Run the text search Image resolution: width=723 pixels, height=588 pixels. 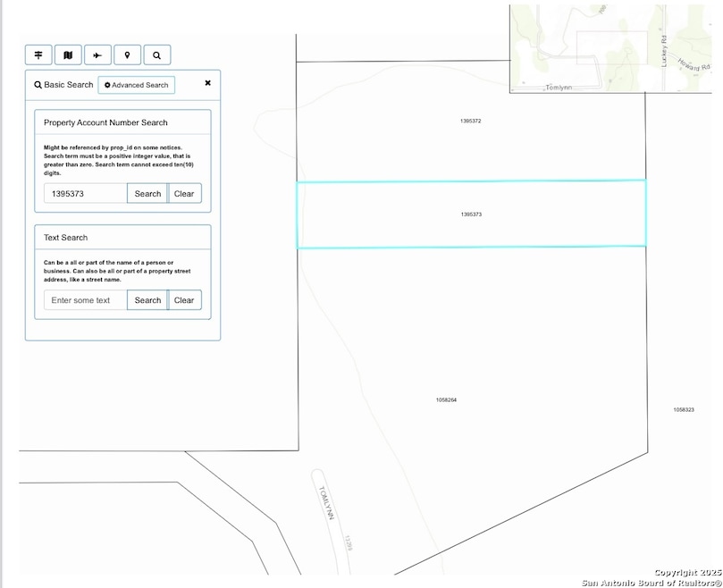tap(147, 300)
